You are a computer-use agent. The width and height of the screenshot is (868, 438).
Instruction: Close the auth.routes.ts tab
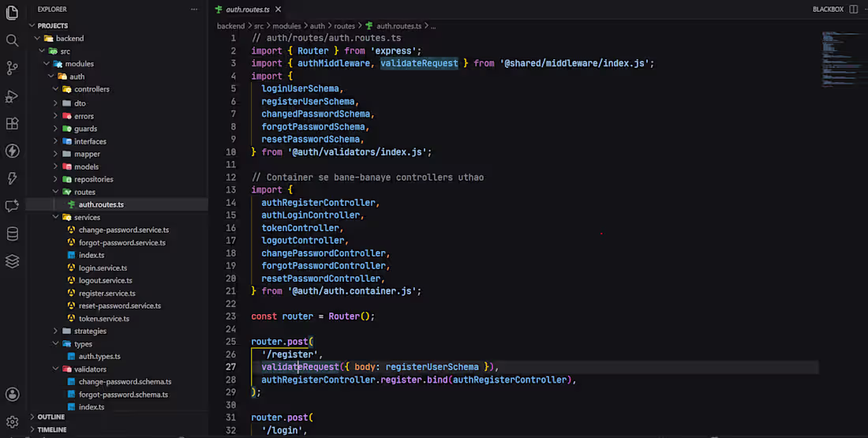(x=279, y=9)
